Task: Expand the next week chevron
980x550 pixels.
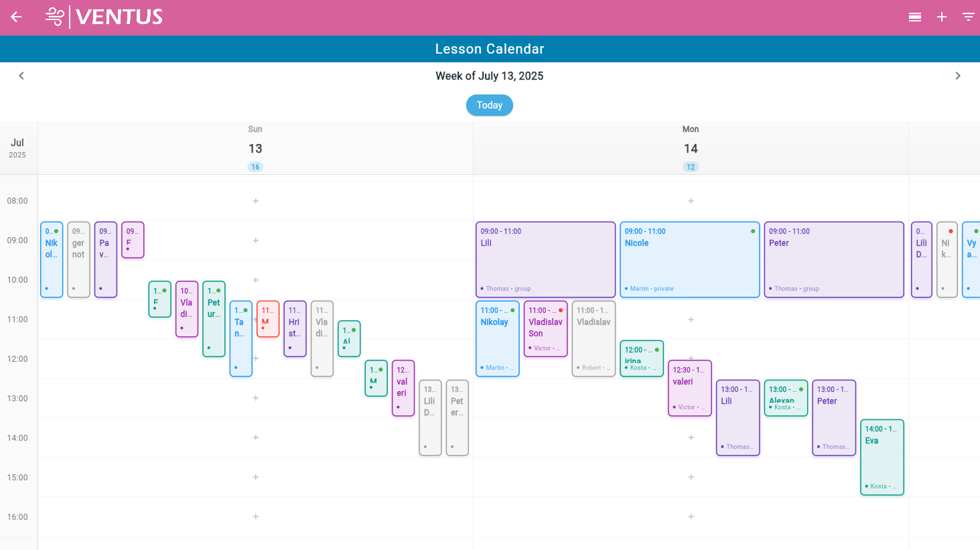Action: (958, 76)
